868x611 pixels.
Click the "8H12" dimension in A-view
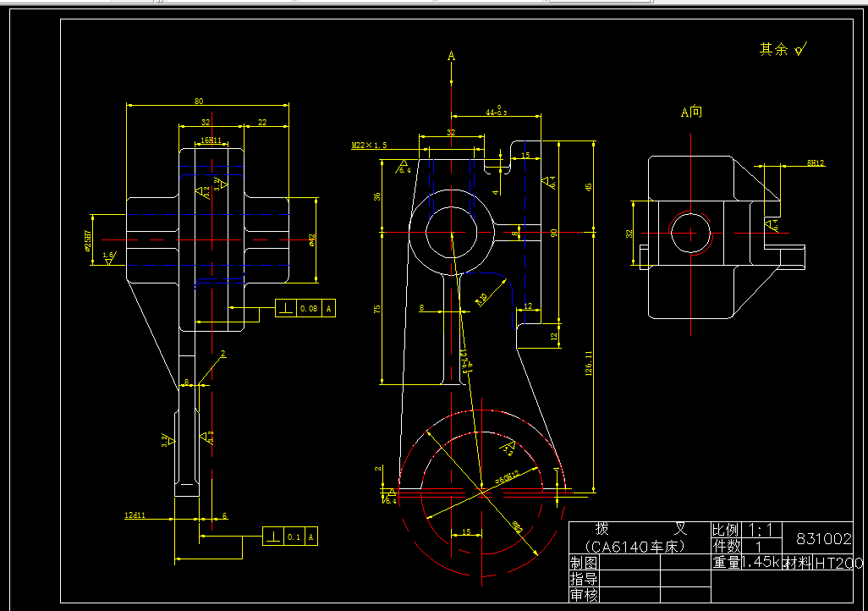click(816, 162)
